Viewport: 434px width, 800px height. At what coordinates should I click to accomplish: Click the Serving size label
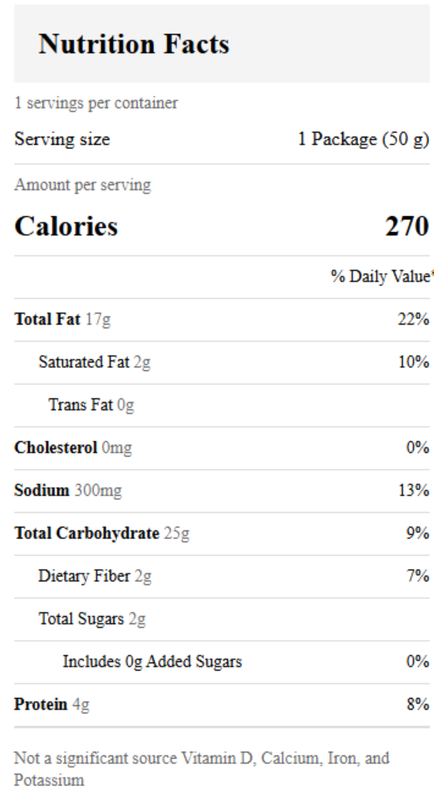pyautogui.click(x=62, y=139)
